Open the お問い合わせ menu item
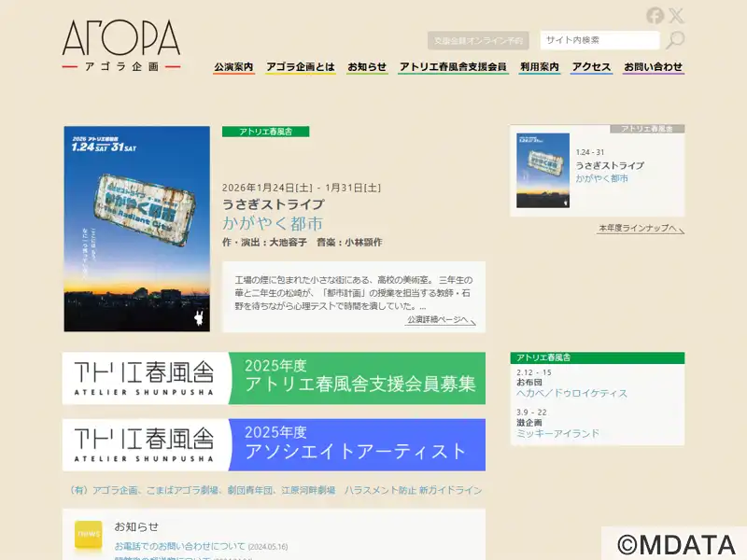This screenshot has height=560, width=747. (x=653, y=67)
